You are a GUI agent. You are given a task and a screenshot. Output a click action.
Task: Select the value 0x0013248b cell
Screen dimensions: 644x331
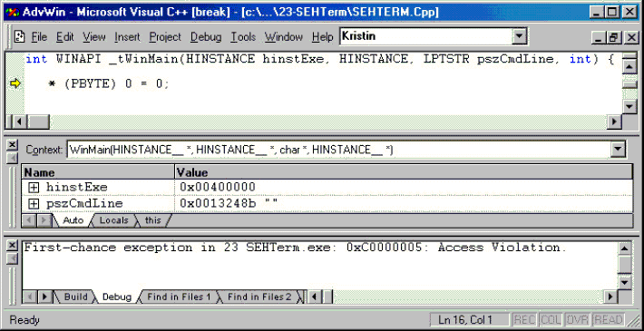(x=404, y=204)
